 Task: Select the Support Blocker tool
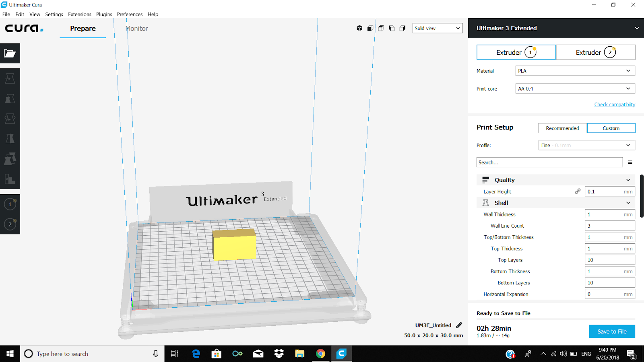(x=10, y=179)
